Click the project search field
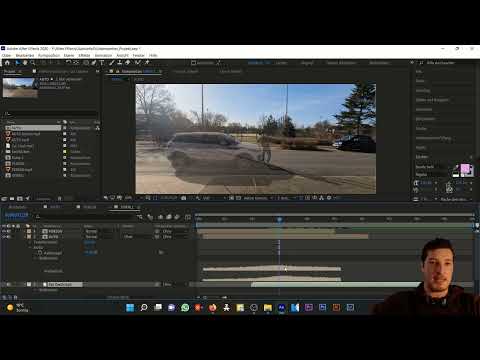Image resolution: width=480 pixels, height=360 pixels. (x=52, y=114)
